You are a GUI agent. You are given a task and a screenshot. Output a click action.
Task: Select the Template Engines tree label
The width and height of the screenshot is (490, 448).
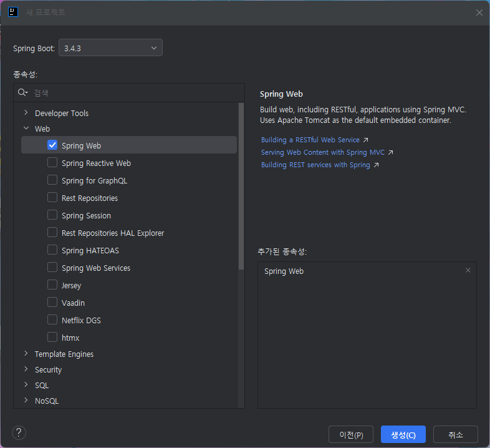click(64, 354)
